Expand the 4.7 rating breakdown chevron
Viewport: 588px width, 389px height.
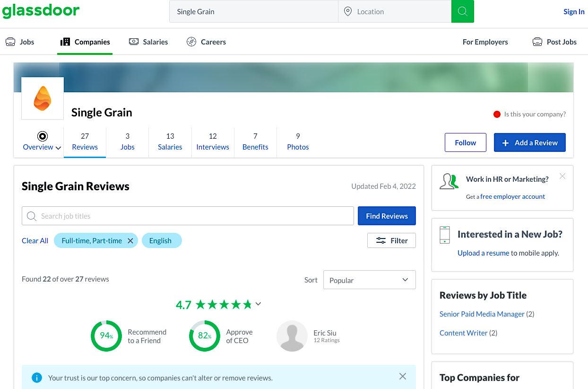tap(258, 304)
